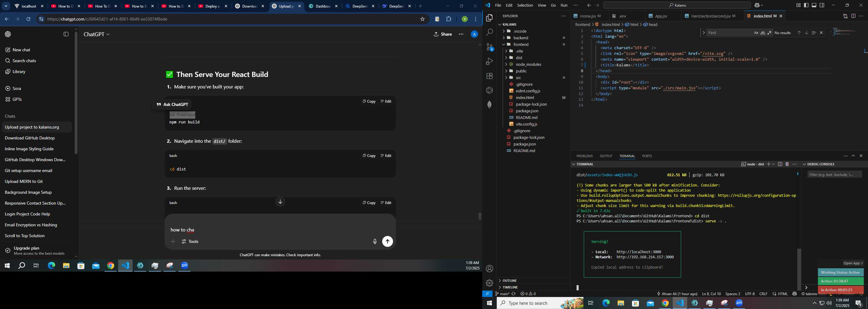Focus the Debug Console filter field
Screen dimensions: 868x309
tap(834, 174)
